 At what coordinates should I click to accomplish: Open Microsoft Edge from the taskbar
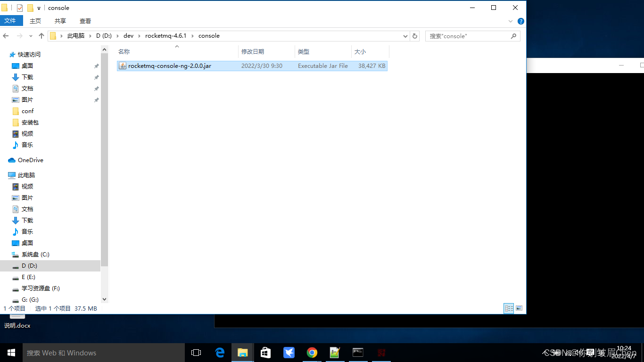coord(220,353)
